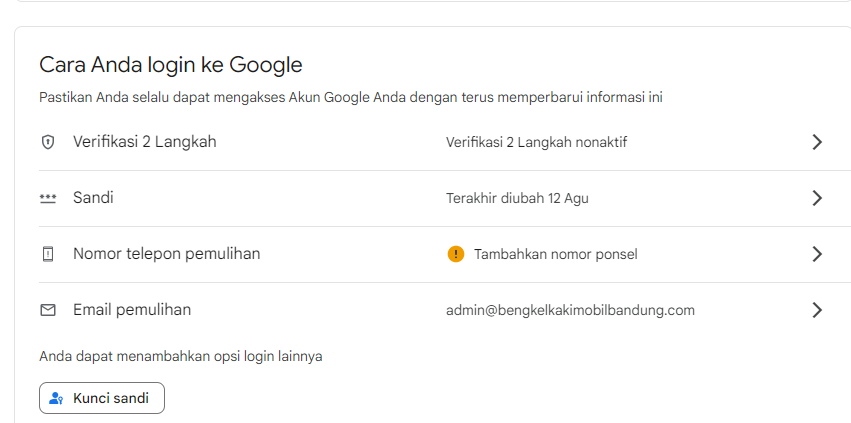Click the Cara Anda login ke Google heading

171,65
